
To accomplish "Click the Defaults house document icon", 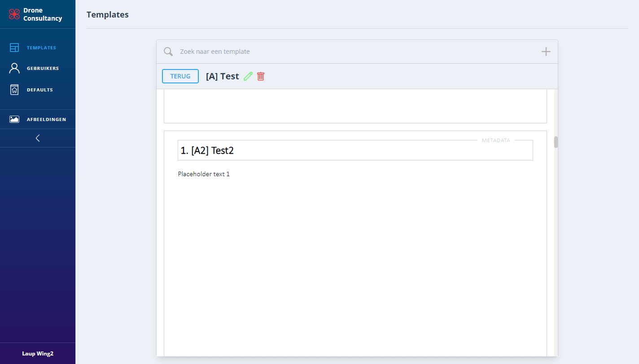I will pyautogui.click(x=14, y=90).
